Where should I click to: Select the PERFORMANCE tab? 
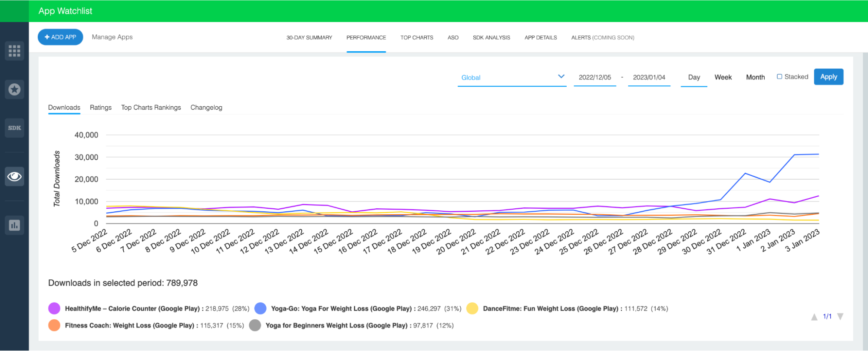(x=366, y=38)
